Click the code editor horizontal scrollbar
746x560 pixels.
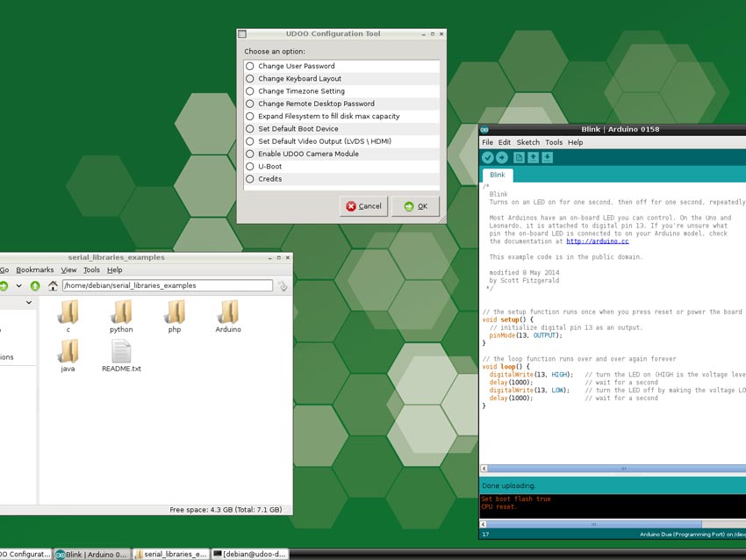[617, 469]
